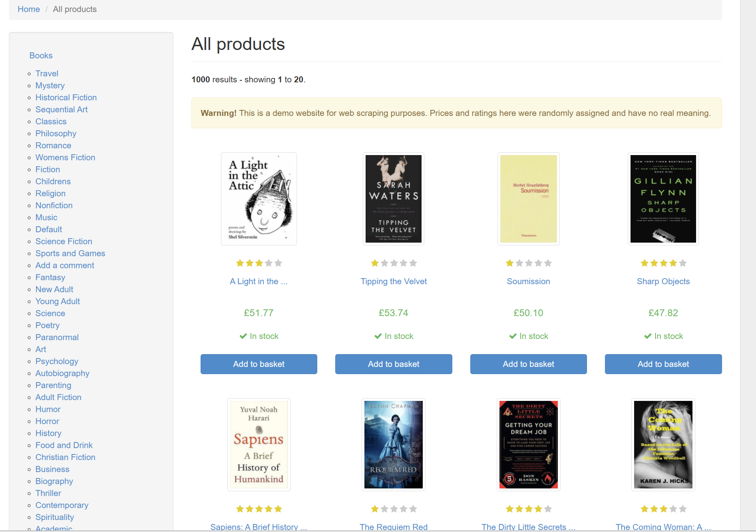Open the Contemporary category
Screen dimensions: 756x532
click(62, 505)
